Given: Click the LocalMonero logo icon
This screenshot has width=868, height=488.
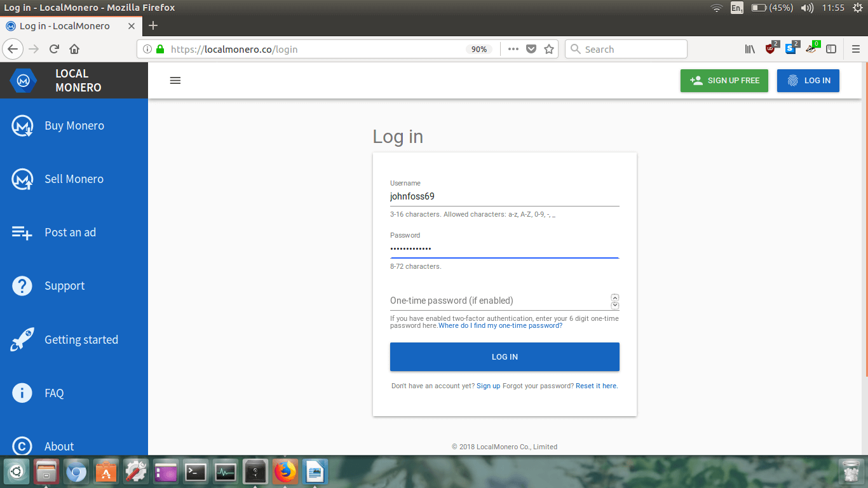Looking at the screenshot, I should coord(24,81).
